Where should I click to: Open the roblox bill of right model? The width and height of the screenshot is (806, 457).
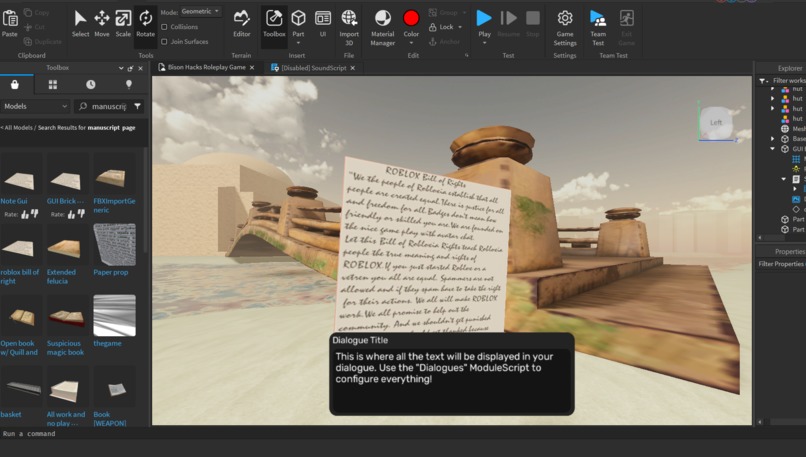pos(20,277)
